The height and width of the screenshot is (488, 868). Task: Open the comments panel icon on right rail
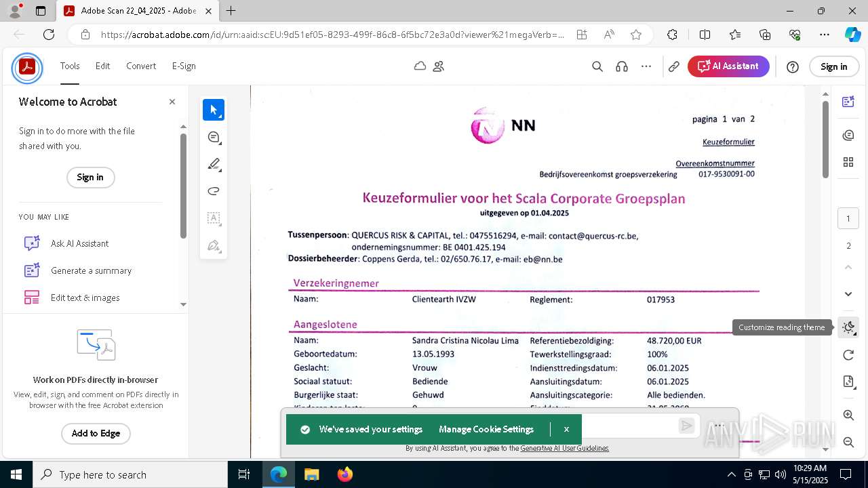pos(848,136)
